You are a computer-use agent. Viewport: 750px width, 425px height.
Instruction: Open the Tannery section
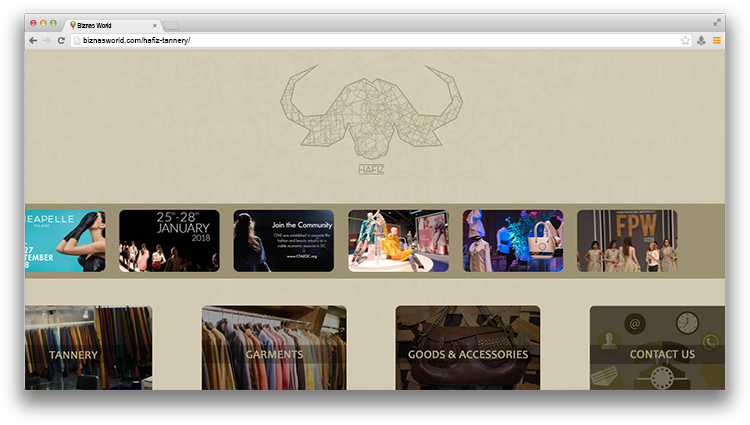pos(88,354)
